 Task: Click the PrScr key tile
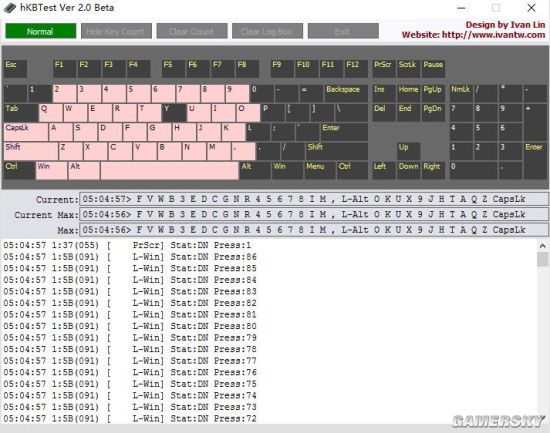point(384,69)
